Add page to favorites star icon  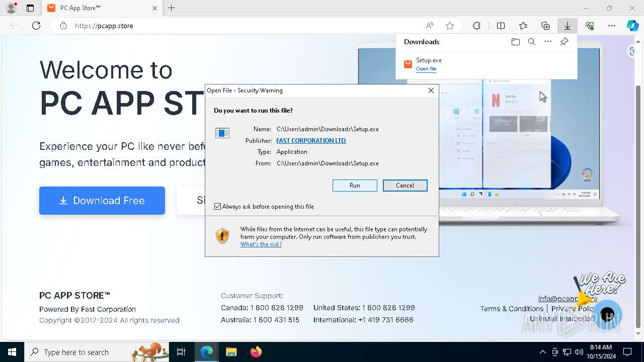click(x=450, y=26)
